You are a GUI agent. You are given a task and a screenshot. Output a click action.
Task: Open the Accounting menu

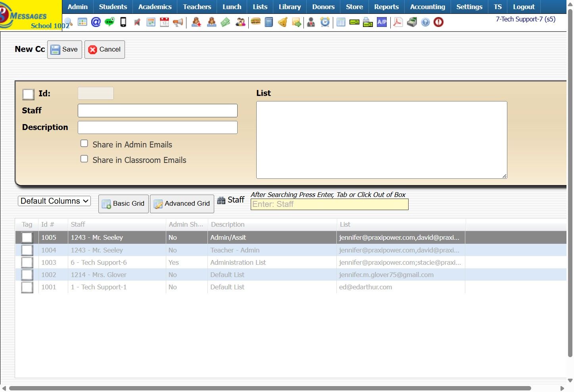428,7
